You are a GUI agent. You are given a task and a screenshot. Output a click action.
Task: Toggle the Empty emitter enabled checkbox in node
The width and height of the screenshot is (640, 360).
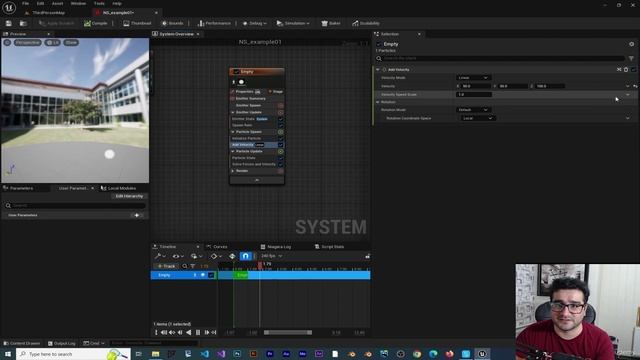coord(236,72)
